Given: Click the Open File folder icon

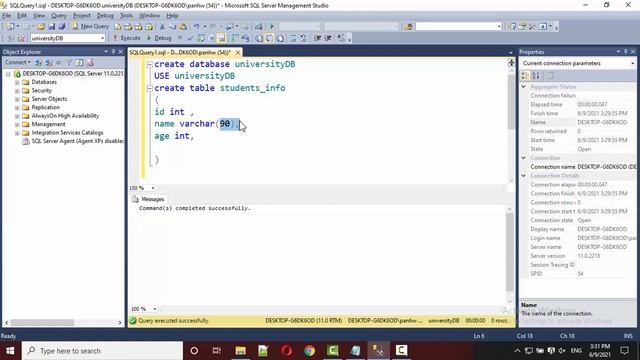Looking at the screenshot, I should (41, 27).
